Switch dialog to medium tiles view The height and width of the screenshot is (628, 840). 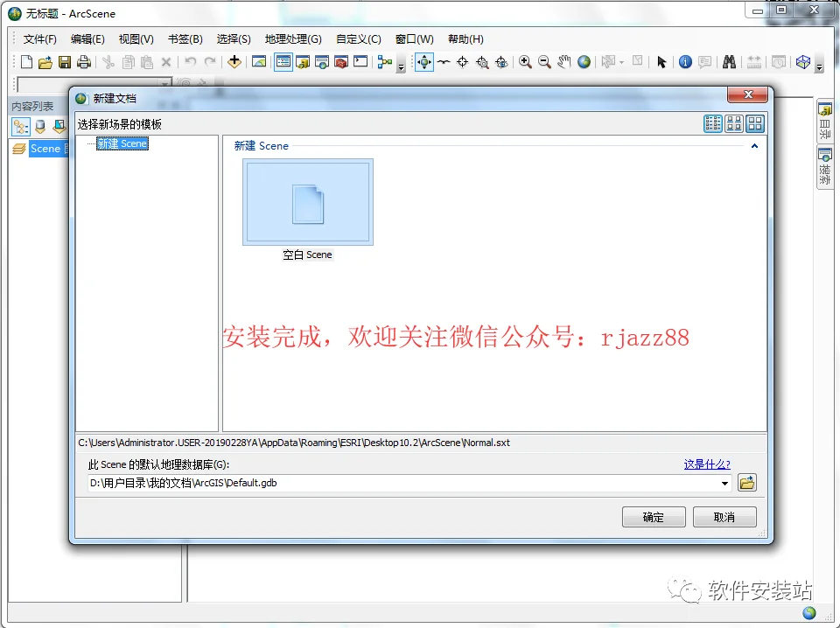click(x=734, y=123)
